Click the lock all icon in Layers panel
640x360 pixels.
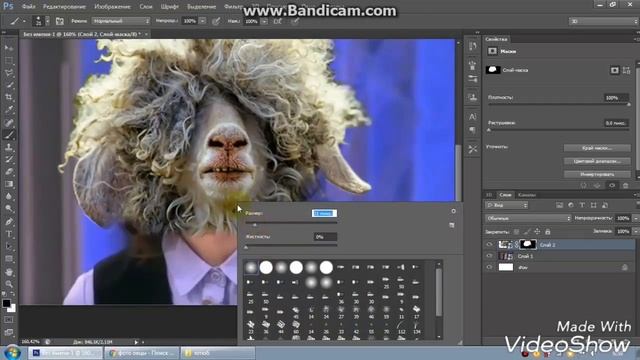pyautogui.click(x=548, y=231)
